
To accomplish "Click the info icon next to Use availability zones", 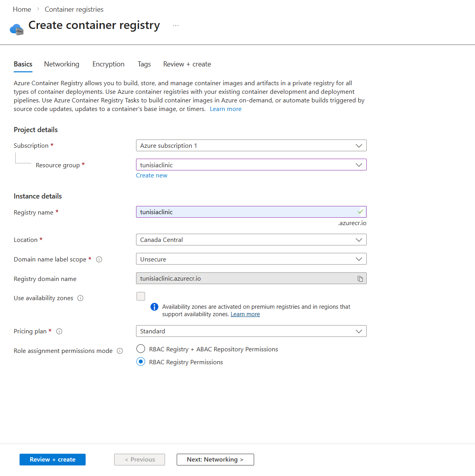I will (x=81, y=298).
